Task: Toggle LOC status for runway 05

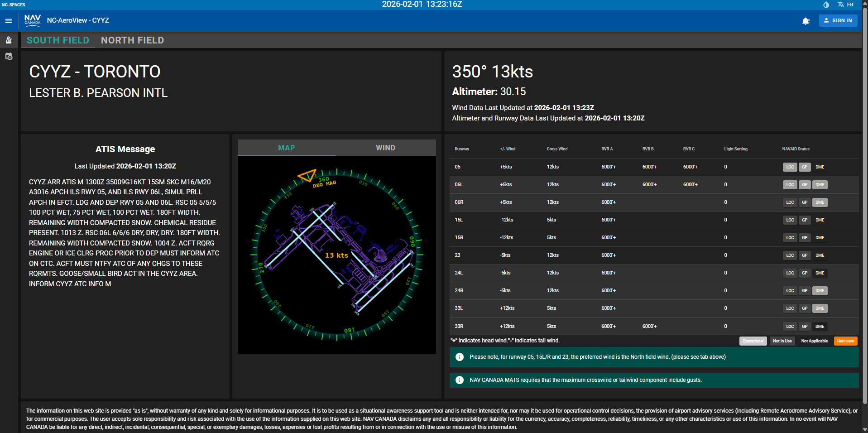Action: [x=790, y=167]
